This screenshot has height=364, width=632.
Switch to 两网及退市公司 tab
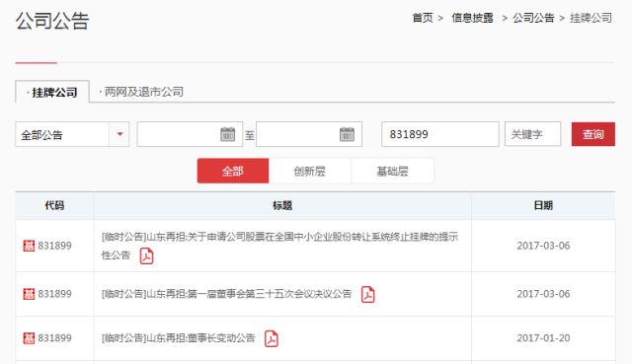coord(141,92)
